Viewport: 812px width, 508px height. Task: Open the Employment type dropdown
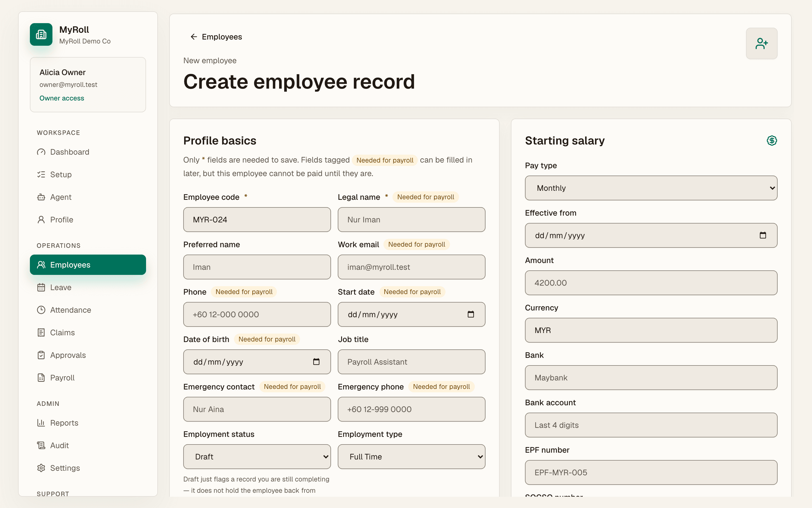tap(411, 457)
